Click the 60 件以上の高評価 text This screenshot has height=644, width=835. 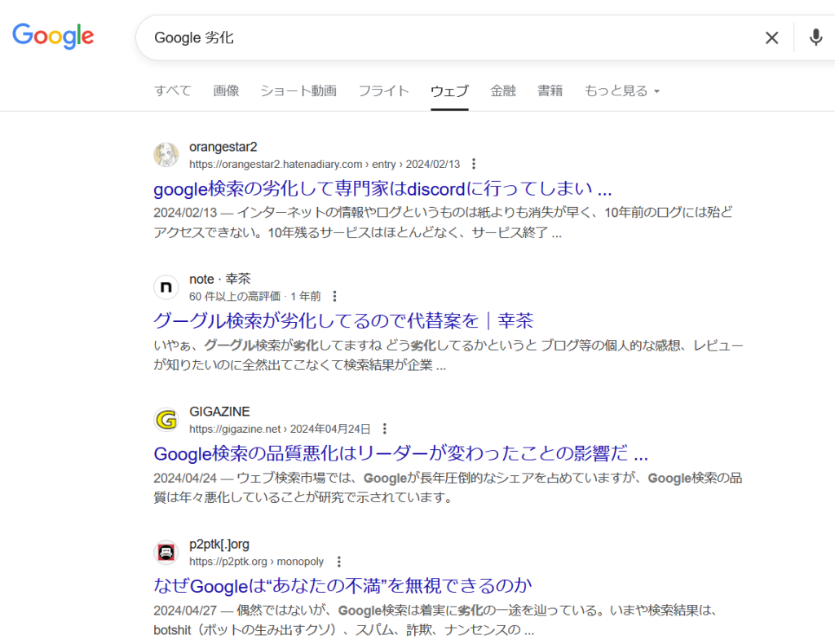235,297
